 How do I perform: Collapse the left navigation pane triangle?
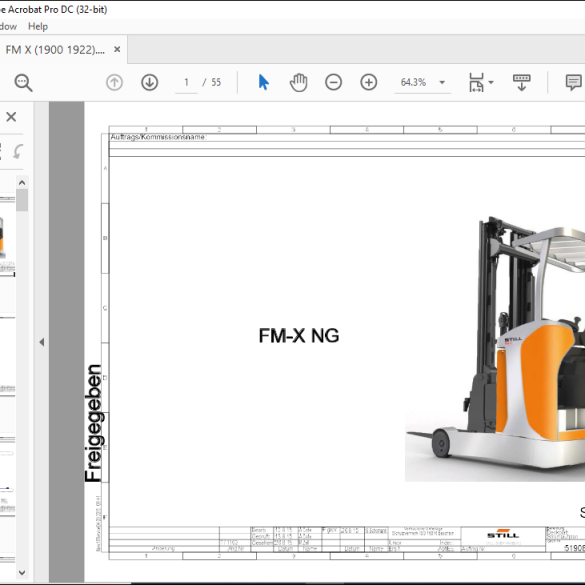[x=42, y=342]
